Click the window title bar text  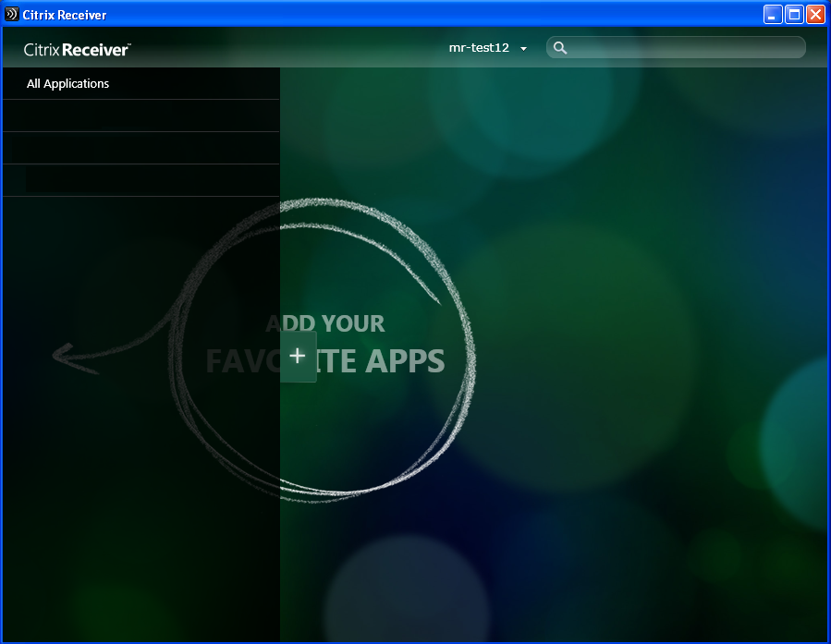(65, 15)
